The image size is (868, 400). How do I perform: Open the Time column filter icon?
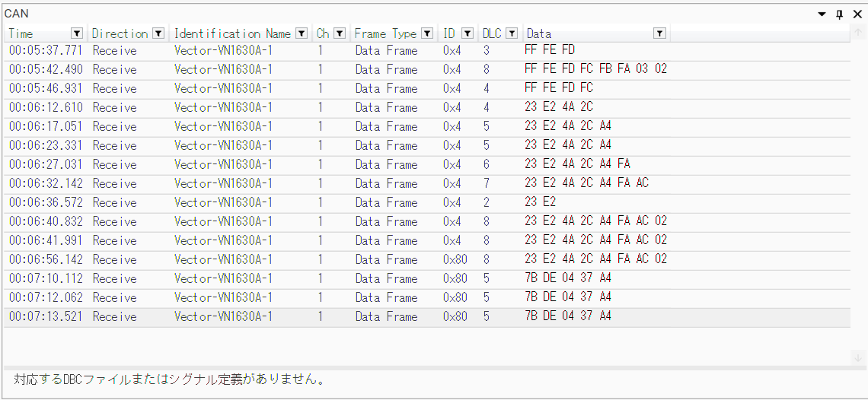pyautogui.click(x=76, y=33)
